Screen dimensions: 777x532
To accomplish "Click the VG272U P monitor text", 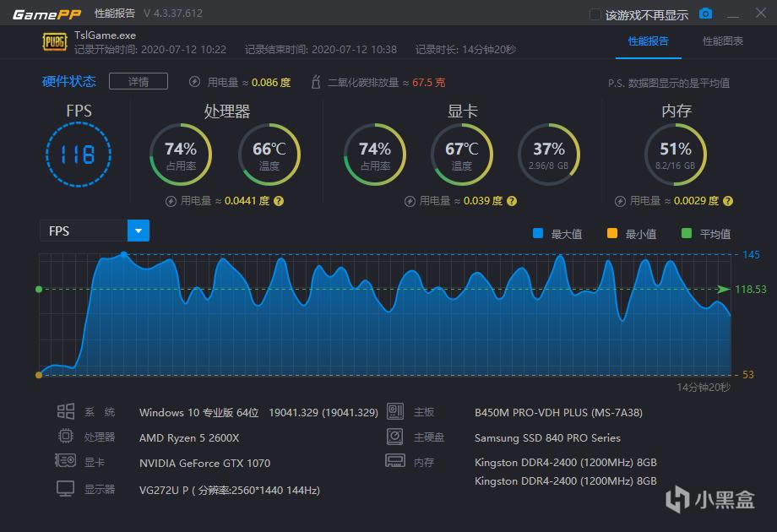I will coord(230,490).
